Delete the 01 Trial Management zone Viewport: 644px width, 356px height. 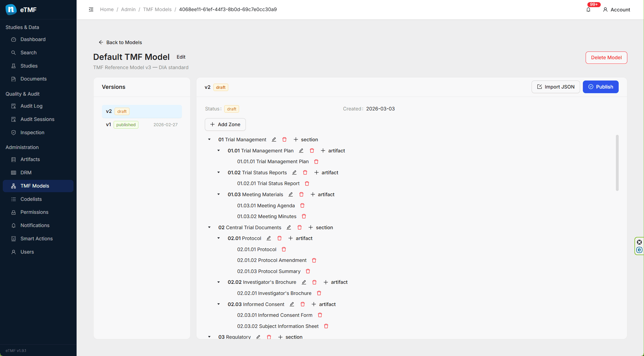pyautogui.click(x=284, y=139)
